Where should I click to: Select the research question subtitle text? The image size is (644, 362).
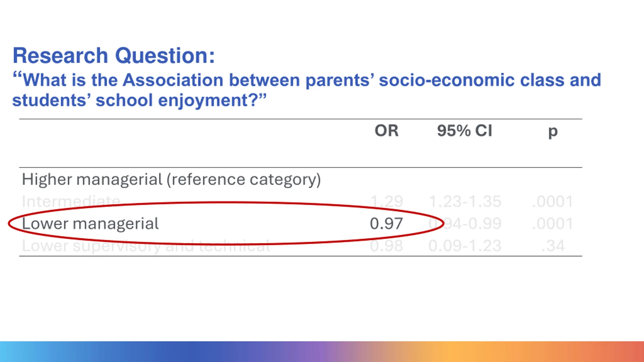[307, 90]
